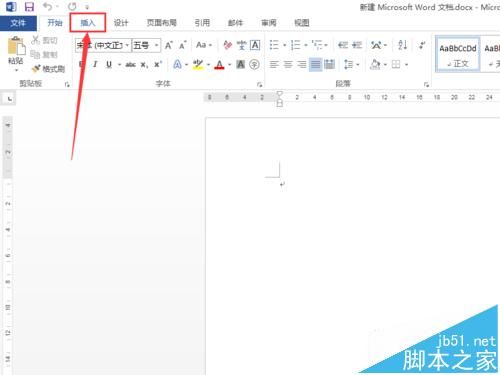Open the 字体 font dialog launcher
This screenshot has height=375, width=500.
pos(259,85)
